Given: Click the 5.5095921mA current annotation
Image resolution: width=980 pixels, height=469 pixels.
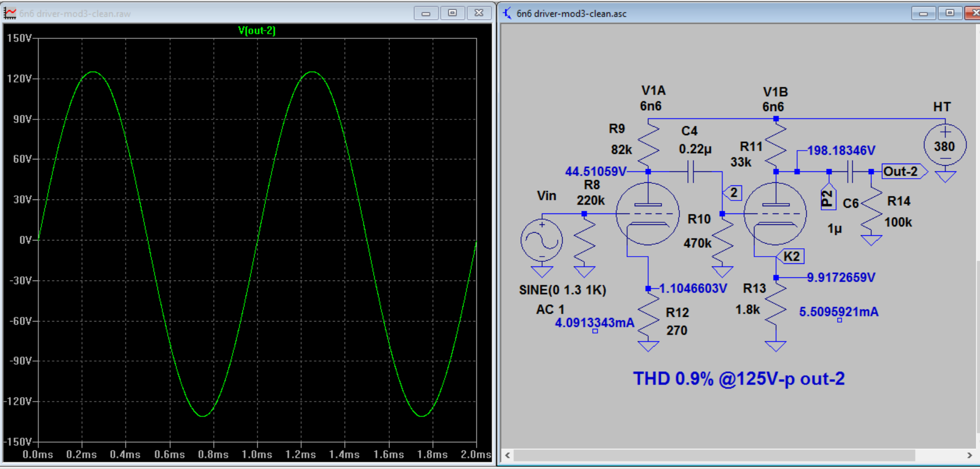Looking at the screenshot, I should pos(839,312).
